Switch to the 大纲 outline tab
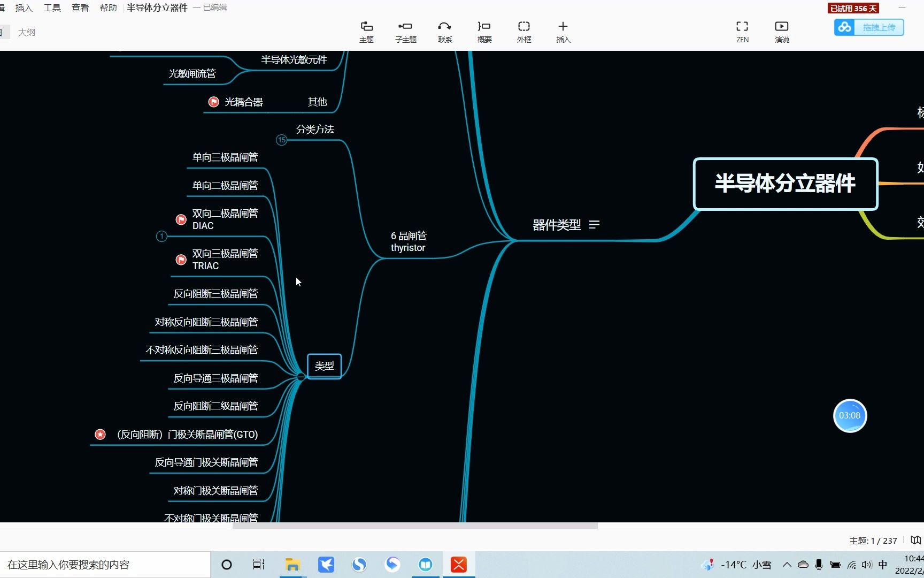Image resolution: width=924 pixels, height=578 pixels. [27, 33]
